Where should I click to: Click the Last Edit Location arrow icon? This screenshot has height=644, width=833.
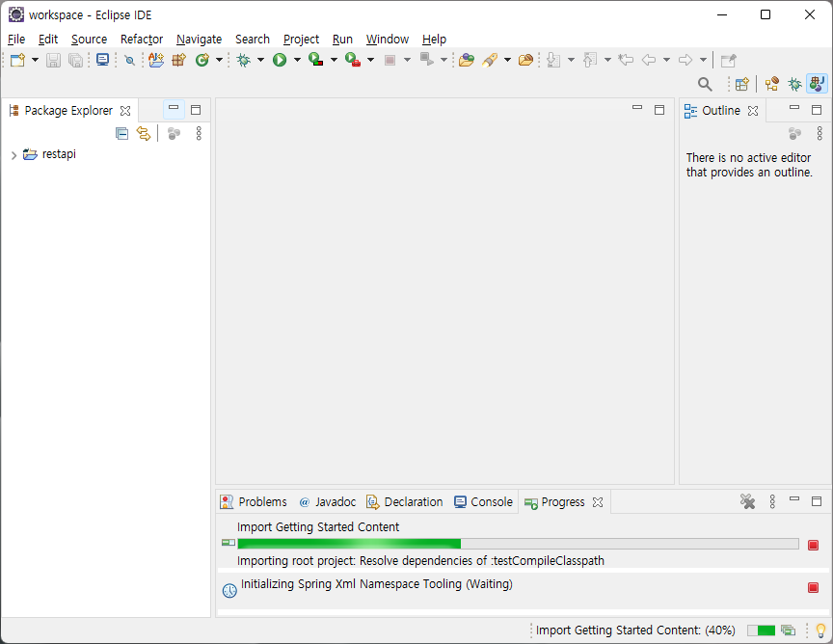tap(627, 60)
